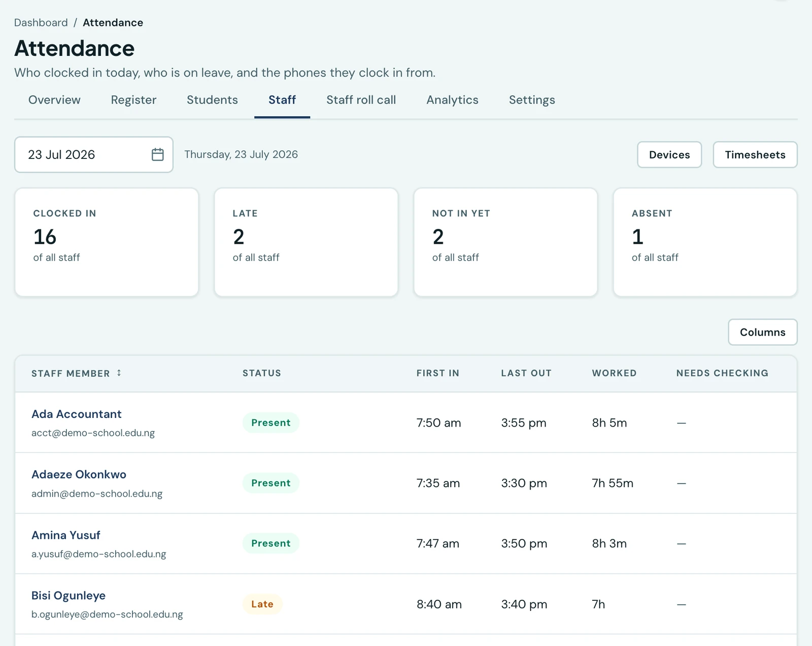Viewport: 812px width, 646px height.
Task: Open the calendar picker icon
Action: click(157, 154)
